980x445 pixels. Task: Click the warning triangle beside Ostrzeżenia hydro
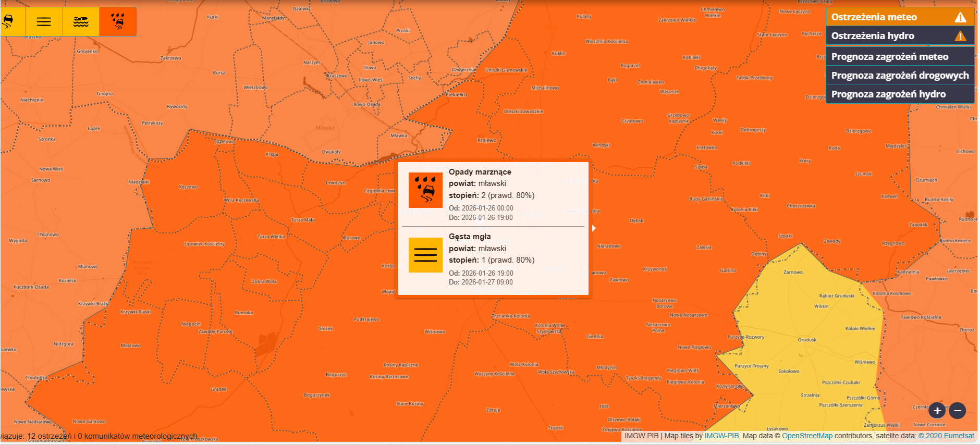pos(960,36)
